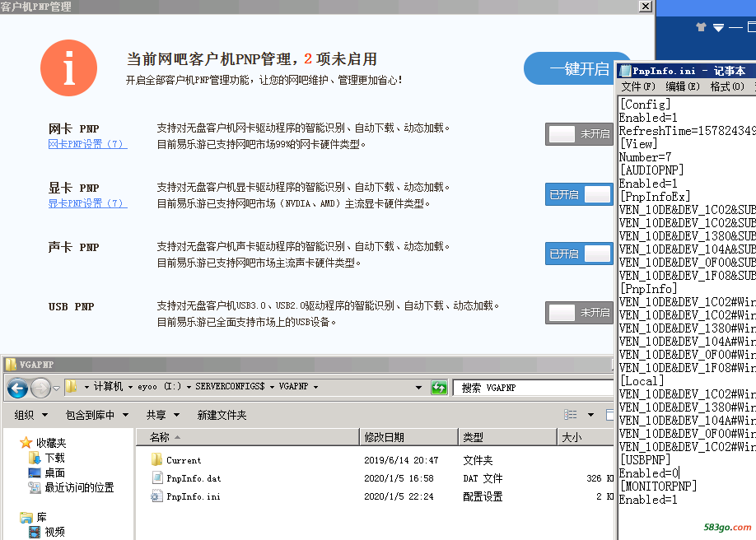
Task: Open the view options dropdown arrow
Action: pos(590,415)
